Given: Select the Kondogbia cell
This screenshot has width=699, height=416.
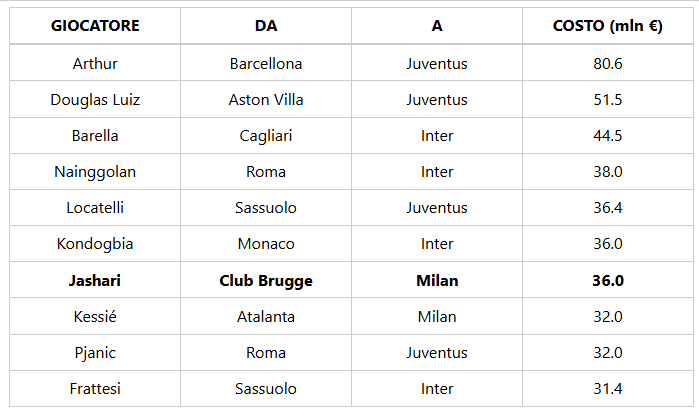Looking at the screenshot, I should click(x=95, y=244).
